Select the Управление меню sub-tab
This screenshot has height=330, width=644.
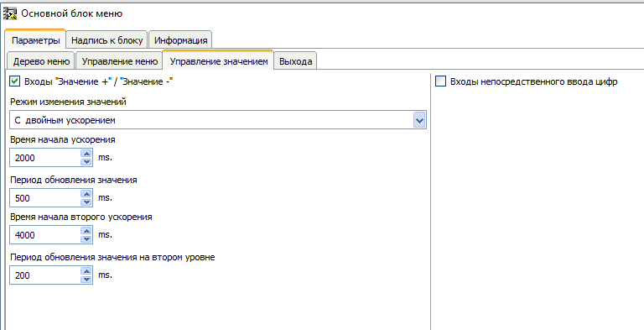120,62
